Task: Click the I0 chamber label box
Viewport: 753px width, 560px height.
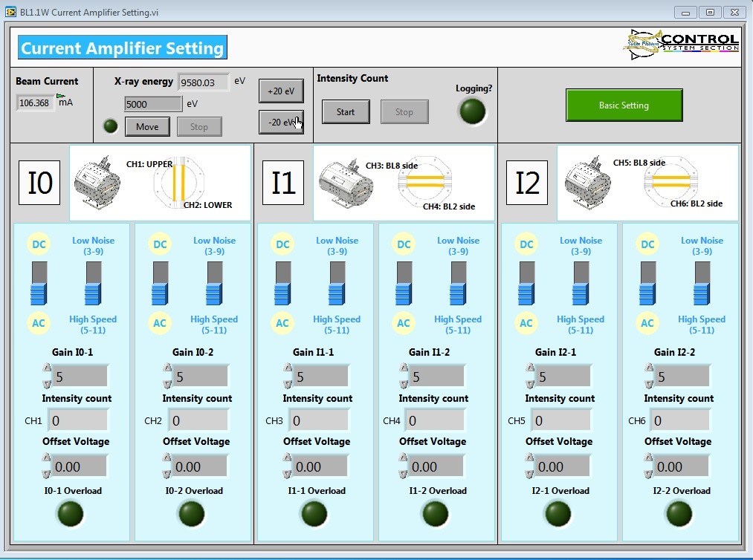Action: [x=39, y=183]
